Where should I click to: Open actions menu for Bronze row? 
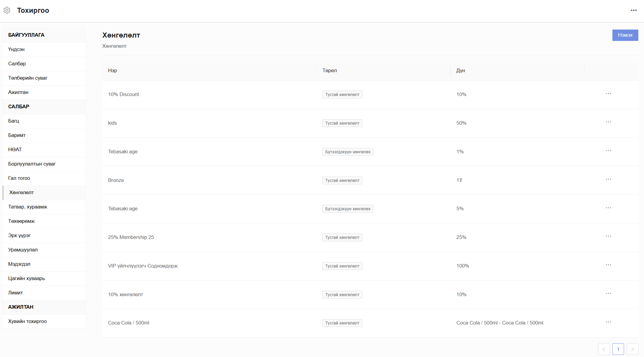608,179
